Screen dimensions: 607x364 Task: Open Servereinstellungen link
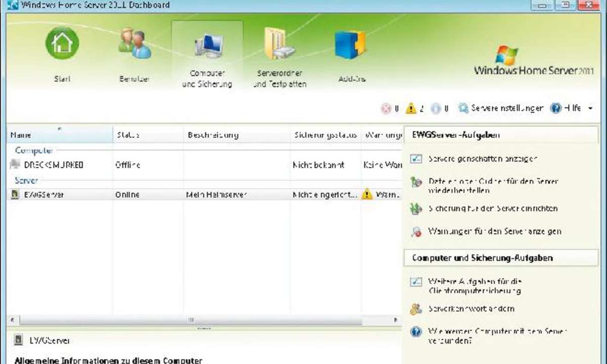[507, 108]
